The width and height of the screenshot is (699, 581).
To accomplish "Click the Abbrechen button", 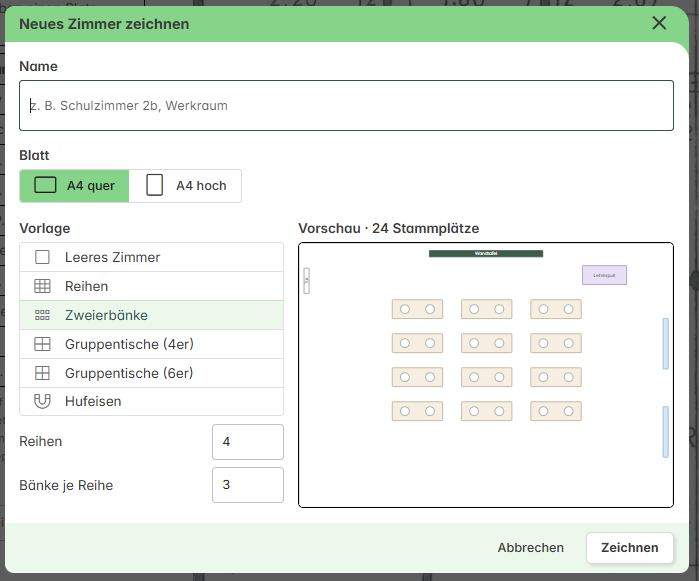I will [530, 548].
